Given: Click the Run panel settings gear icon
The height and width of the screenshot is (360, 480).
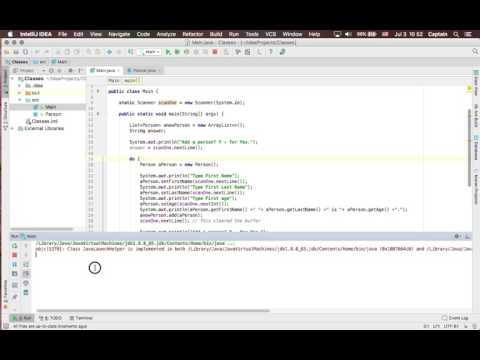Looking at the screenshot, I should click(457, 236).
